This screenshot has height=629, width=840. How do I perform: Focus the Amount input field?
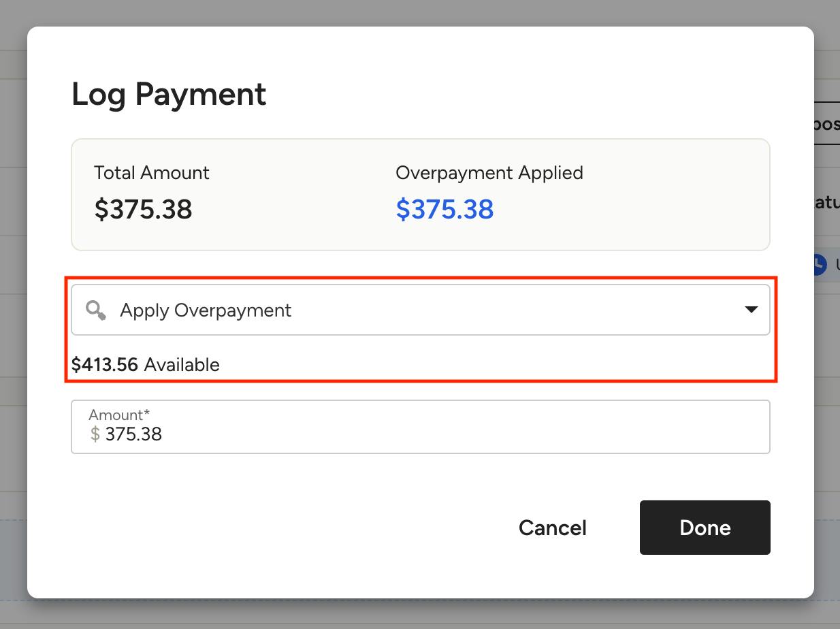click(x=421, y=427)
